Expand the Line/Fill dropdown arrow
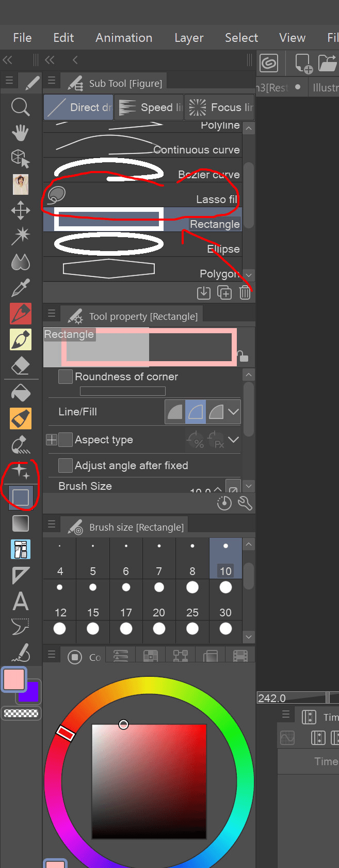This screenshot has width=339, height=868. [x=233, y=412]
